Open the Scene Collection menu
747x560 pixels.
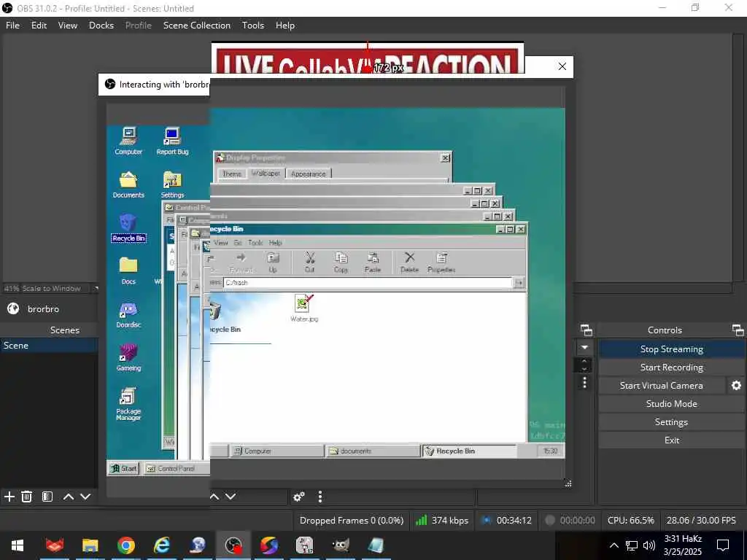(x=197, y=26)
